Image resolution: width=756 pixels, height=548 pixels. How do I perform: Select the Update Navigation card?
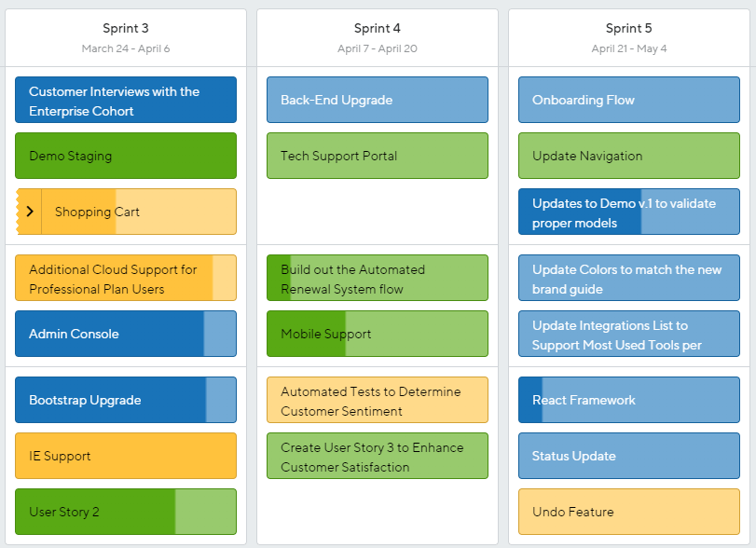pyautogui.click(x=629, y=156)
